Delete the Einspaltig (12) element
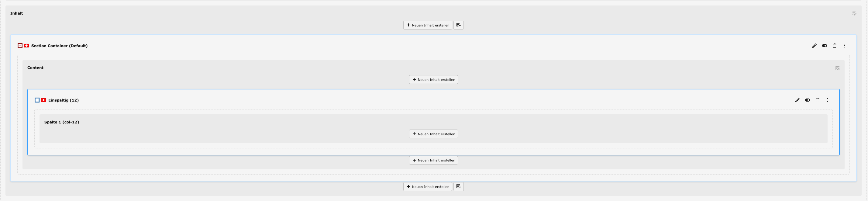Image resolution: width=868 pixels, height=201 pixels. coord(817,100)
